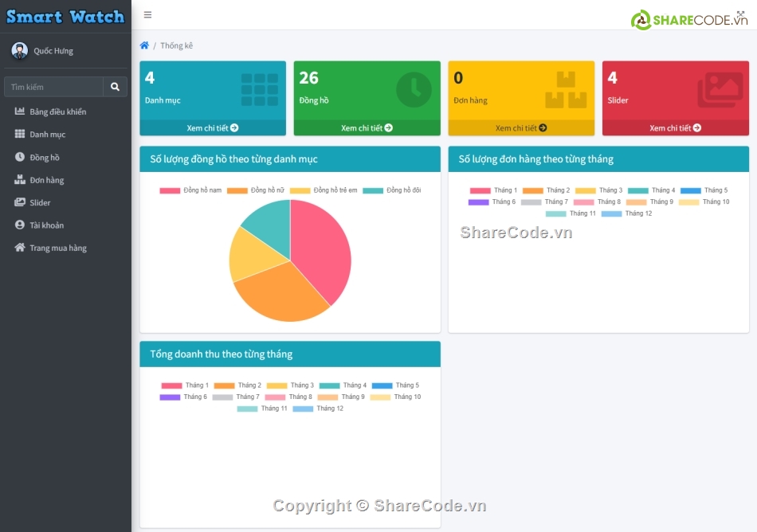This screenshot has height=532, width=757.
Task: Click Quốc Hưng user avatar
Action: pos(19,51)
